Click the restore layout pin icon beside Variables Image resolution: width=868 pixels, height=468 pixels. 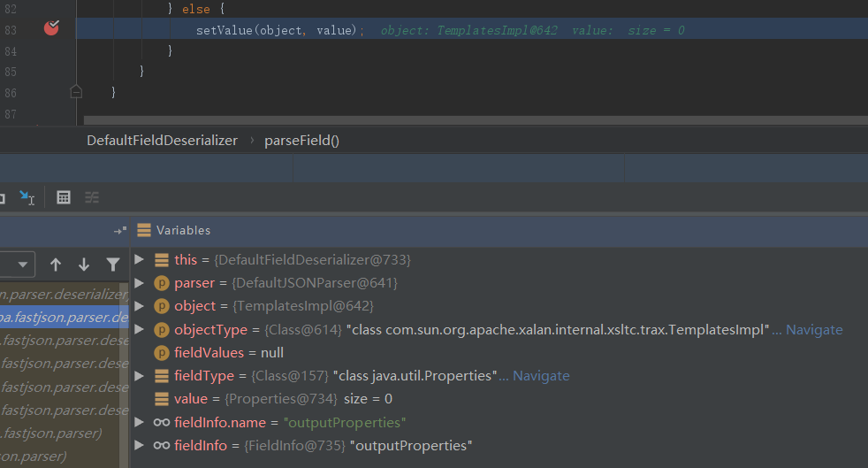[120, 230]
